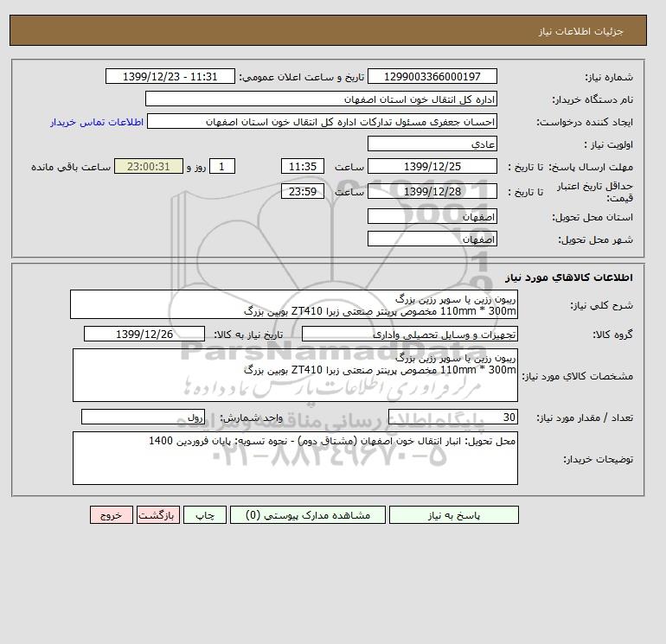Open 'اطلاعات تماس خریدار' link
666x644 pixels.
[x=97, y=122]
